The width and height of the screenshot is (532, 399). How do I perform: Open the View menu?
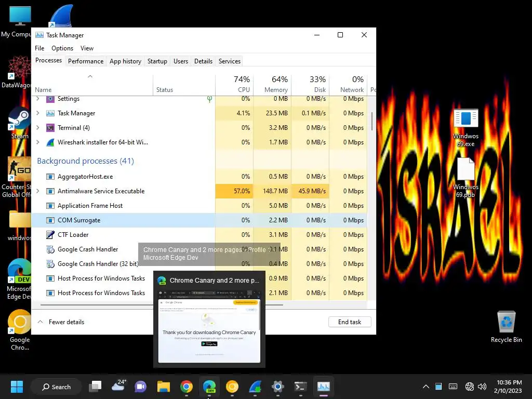coord(87,48)
